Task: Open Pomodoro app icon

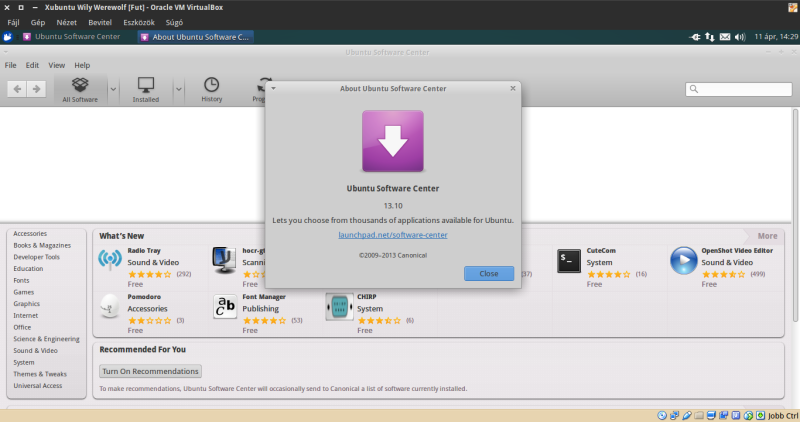Action: 110,306
